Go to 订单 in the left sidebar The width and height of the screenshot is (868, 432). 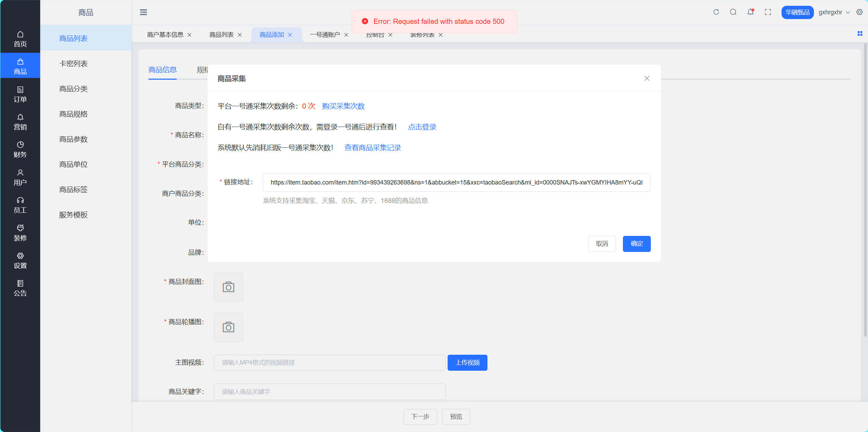point(20,94)
